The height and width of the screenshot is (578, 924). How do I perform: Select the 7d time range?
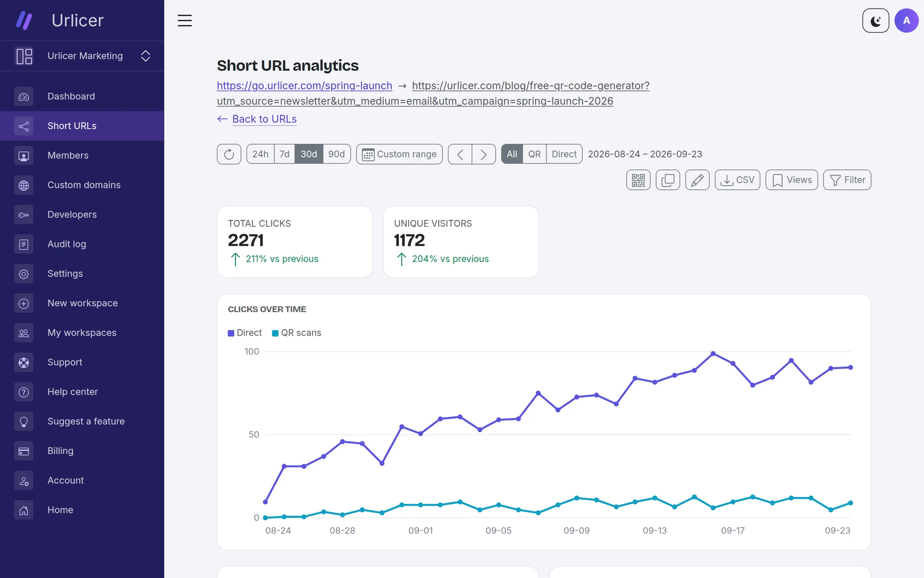click(284, 154)
